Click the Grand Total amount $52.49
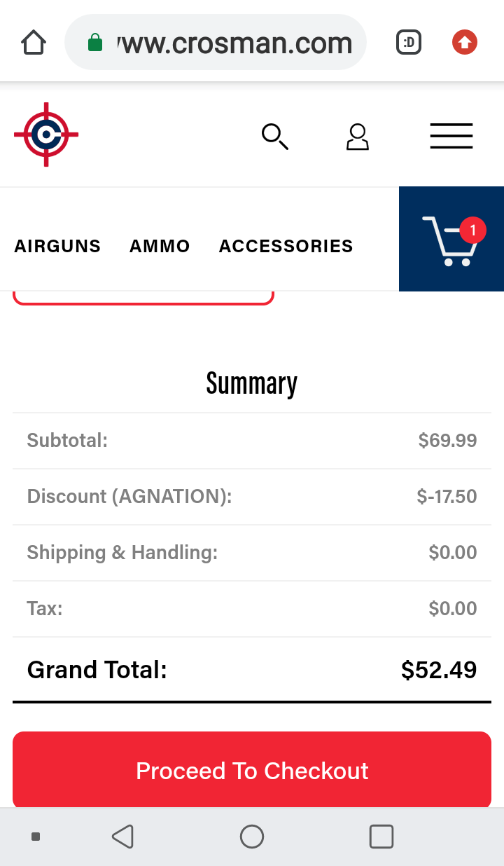 point(439,670)
